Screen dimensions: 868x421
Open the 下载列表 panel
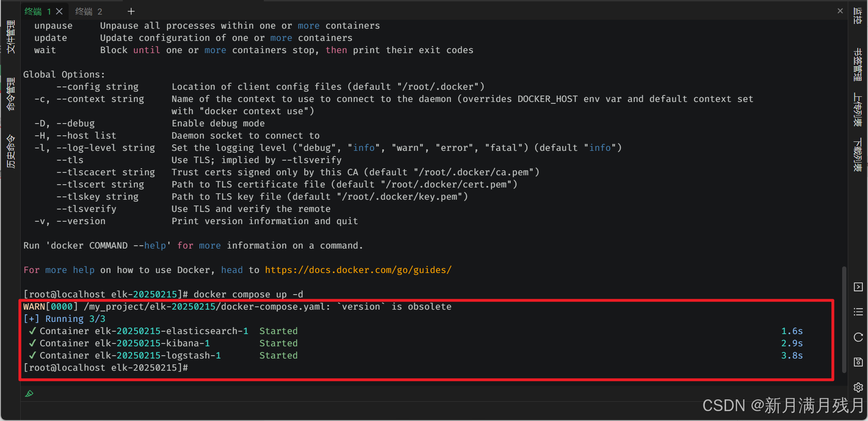coord(858,155)
